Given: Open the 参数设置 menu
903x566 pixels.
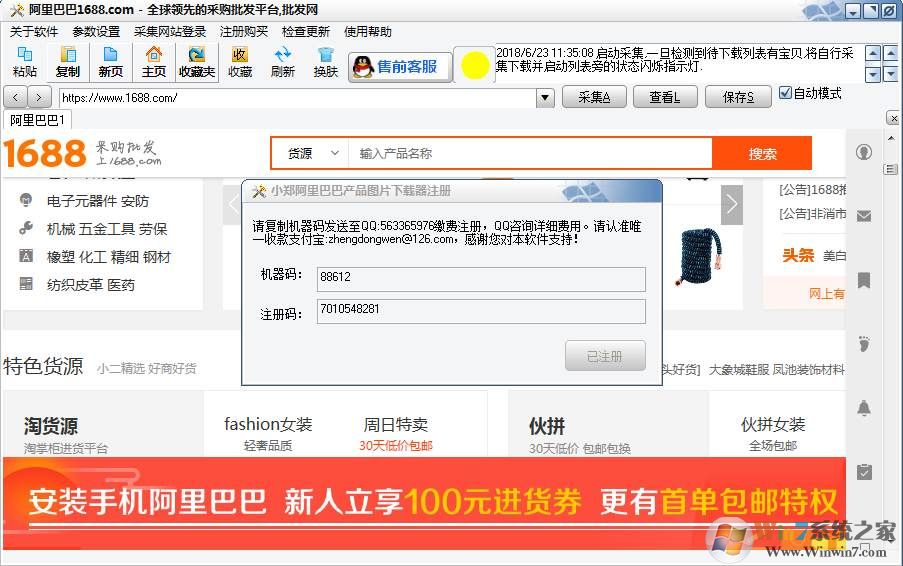Looking at the screenshot, I should [96, 32].
